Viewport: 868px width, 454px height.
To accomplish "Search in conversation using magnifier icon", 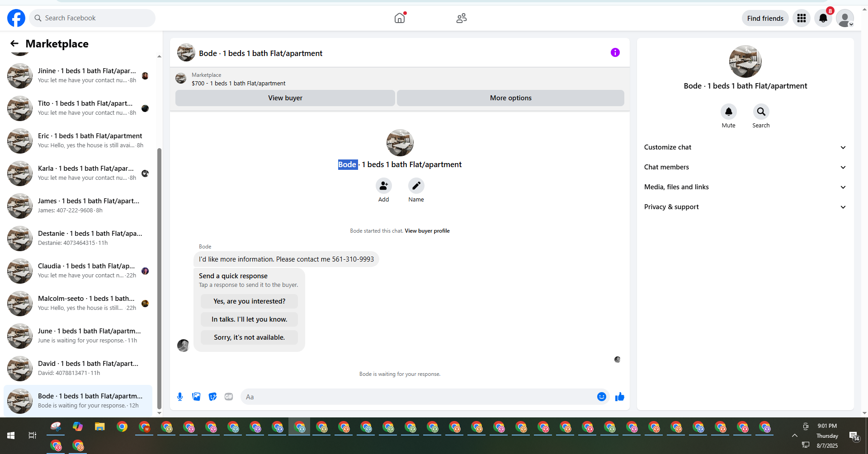I will pyautogui.click(x=761, y=112).
